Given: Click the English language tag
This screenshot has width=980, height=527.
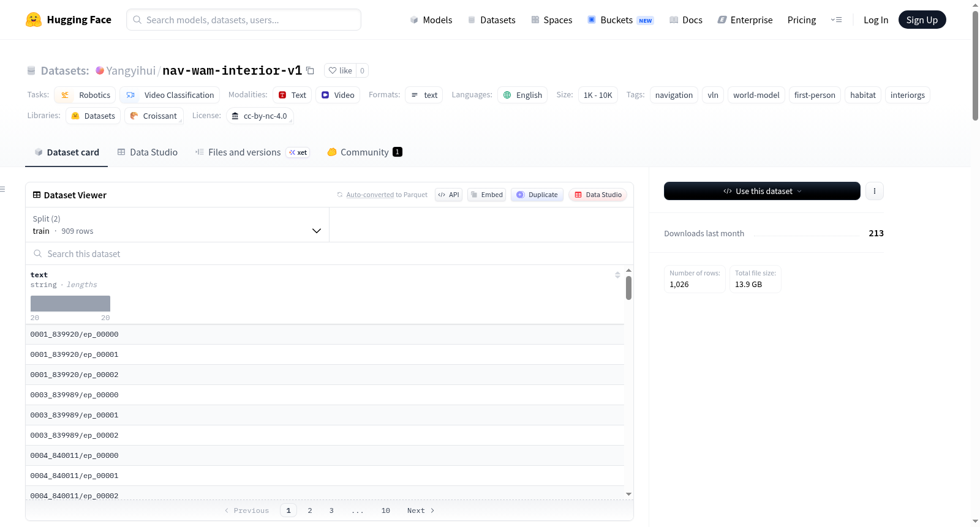Looking at the screenshot, I should click(x=522, y=95).
